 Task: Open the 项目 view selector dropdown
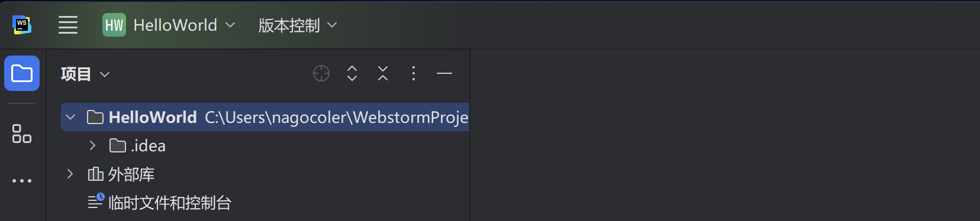[x=85, y=74]
